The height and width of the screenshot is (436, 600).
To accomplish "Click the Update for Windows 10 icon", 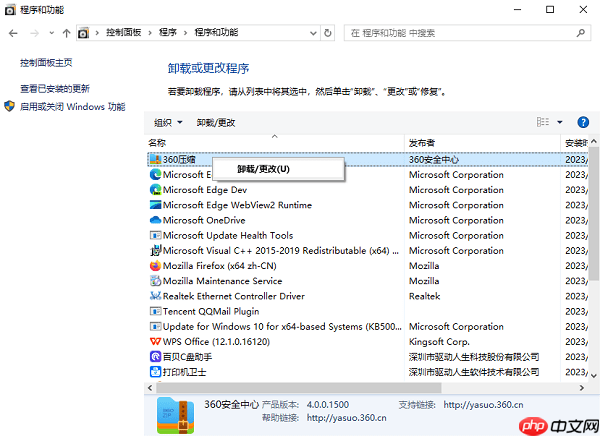I will pos(155,327).
